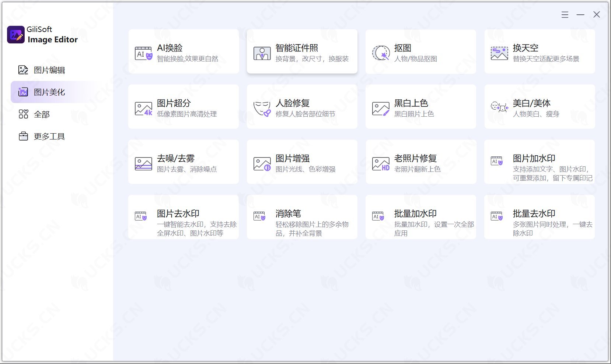Image resolution: width=611 pixels, height=364 pixels.
Task: Click the 去噪/去雾 denoise icon
Action: 143,164
